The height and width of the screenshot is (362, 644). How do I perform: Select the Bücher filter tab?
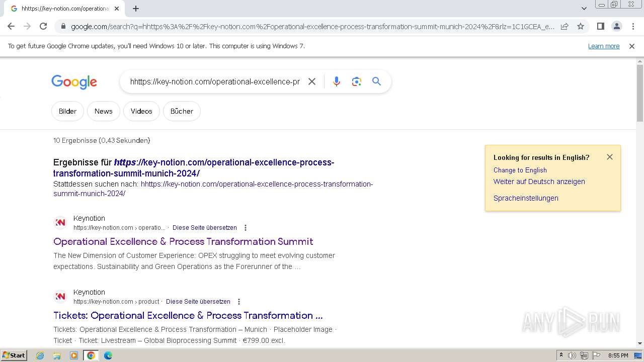182,111
